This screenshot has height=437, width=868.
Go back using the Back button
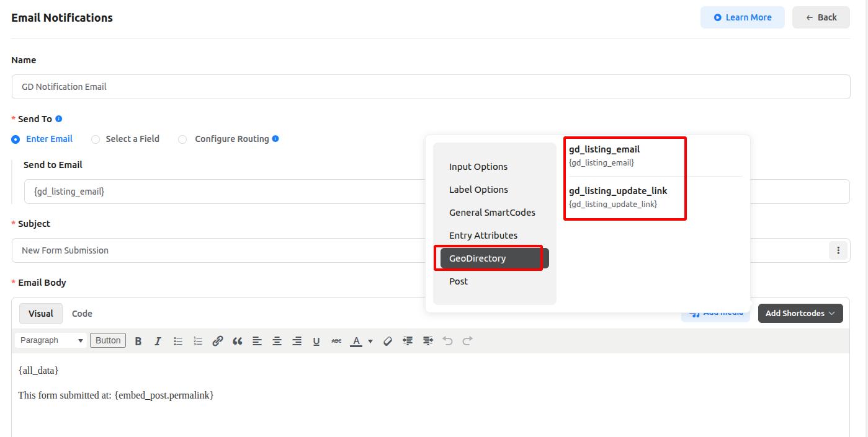pos(821,17)
